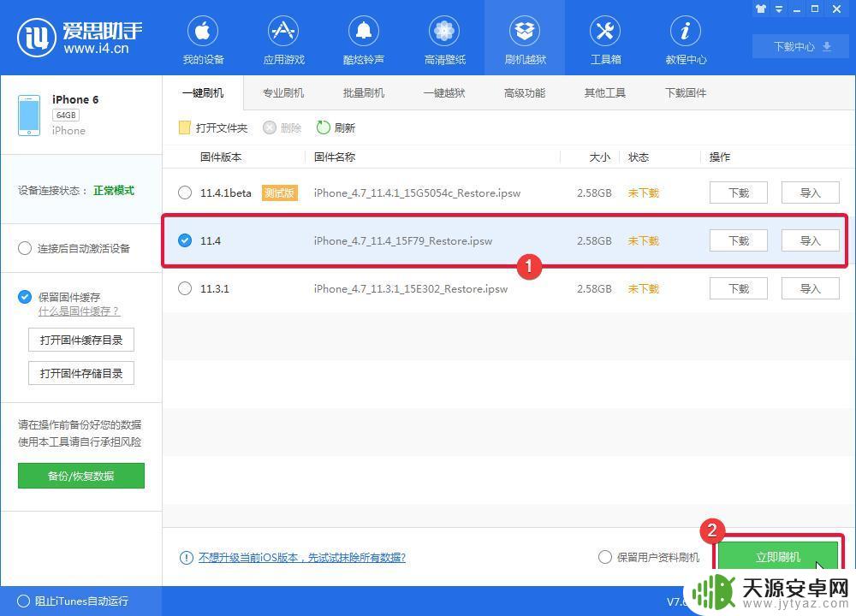856x616 pixels.
Task: Click 状态 column header
Action: (639, 157)
